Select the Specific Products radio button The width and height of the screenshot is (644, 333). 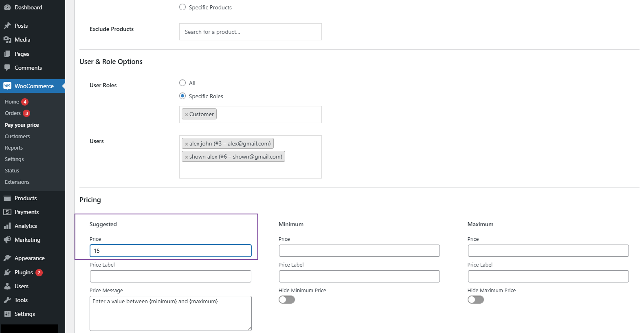(x=182, y=7)
